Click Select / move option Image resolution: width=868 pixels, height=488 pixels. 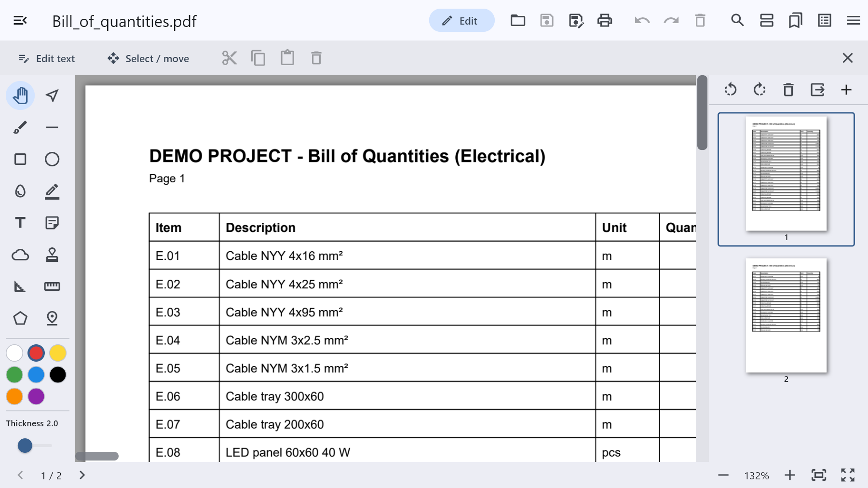[x=148, y=58]
